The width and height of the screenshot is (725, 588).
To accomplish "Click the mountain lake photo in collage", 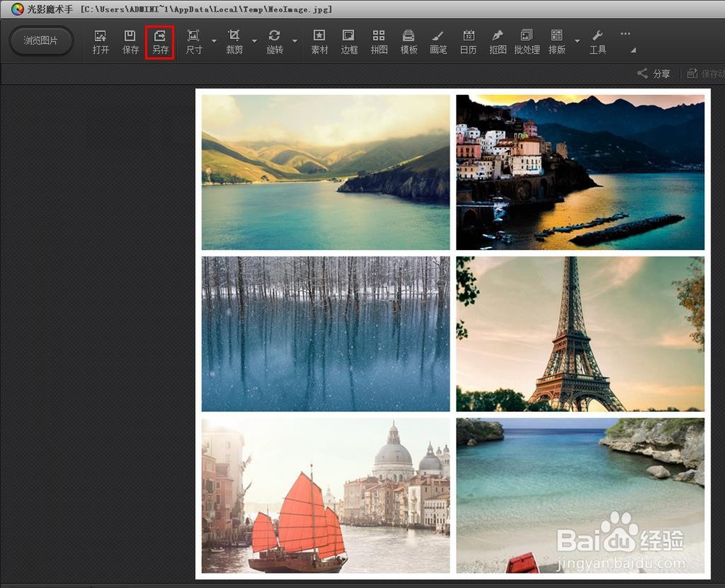I will point(326,173).
